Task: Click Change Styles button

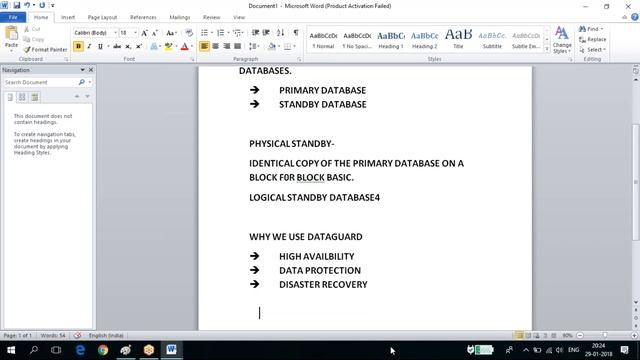Action: click(562, 40)
